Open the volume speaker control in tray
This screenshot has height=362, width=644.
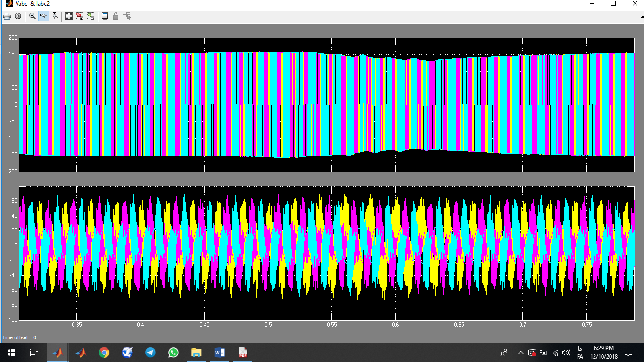(x=566, y=352)
